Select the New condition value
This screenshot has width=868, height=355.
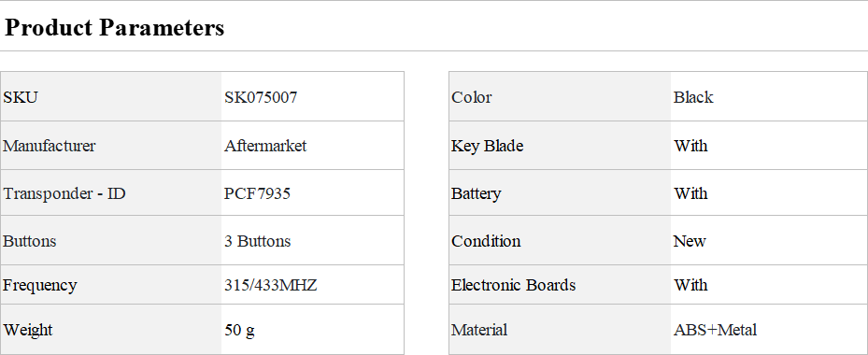[x=690, y=241]
